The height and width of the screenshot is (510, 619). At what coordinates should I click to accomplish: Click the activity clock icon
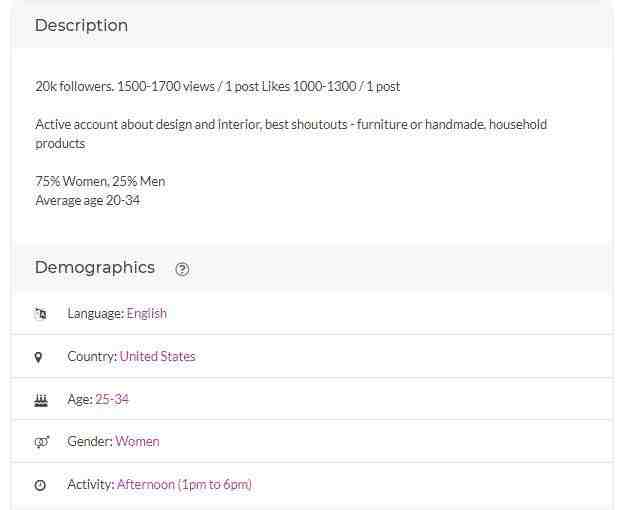click(x=40, y=485)
